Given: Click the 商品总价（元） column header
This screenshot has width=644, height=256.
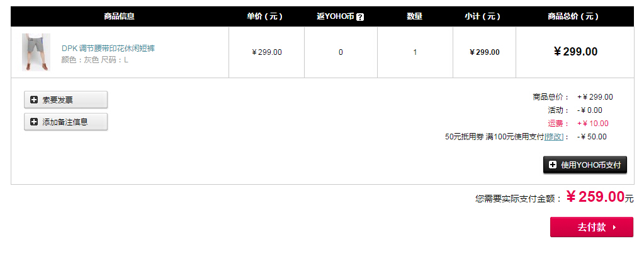Looking at the screenshot, I should [573, 16].
